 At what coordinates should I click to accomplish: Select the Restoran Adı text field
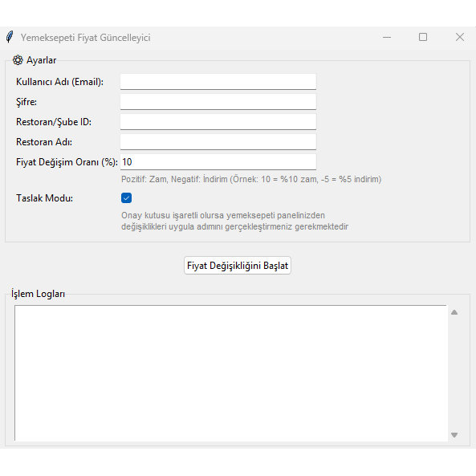click(218, 142)
